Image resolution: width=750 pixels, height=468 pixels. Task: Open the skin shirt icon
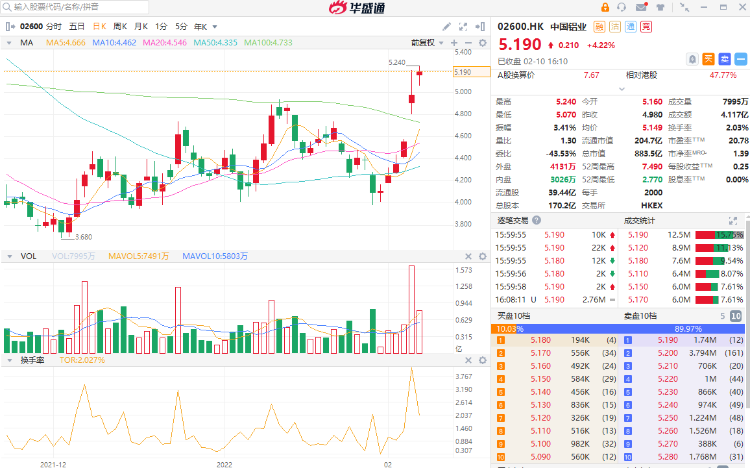click(661, 7)
